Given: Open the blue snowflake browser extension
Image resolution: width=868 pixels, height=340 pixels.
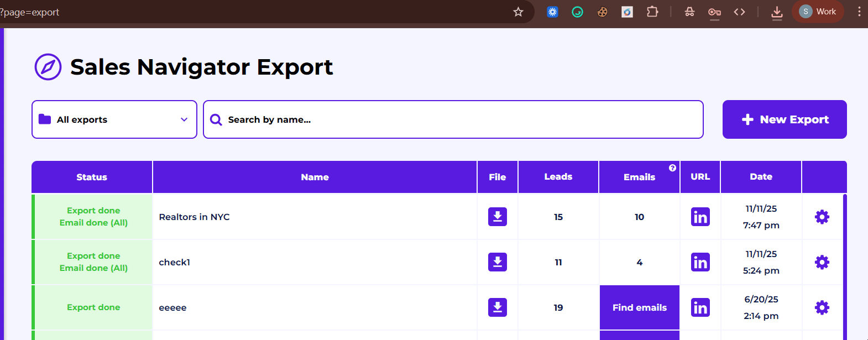Looking at the screenshot, I should [x=552, y=12].
